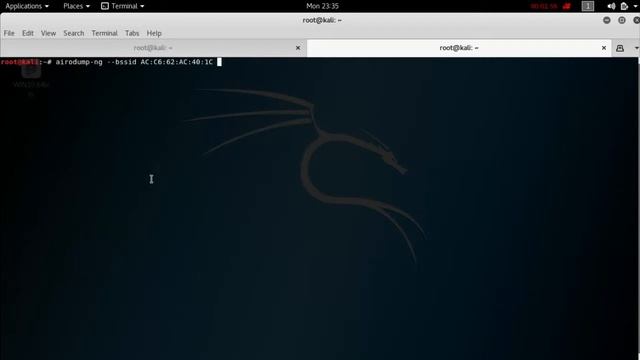The width and height of the screenshot is (640, 360).
Task: Select the active second root@kali tab
Action: click(x=459, y=48)
